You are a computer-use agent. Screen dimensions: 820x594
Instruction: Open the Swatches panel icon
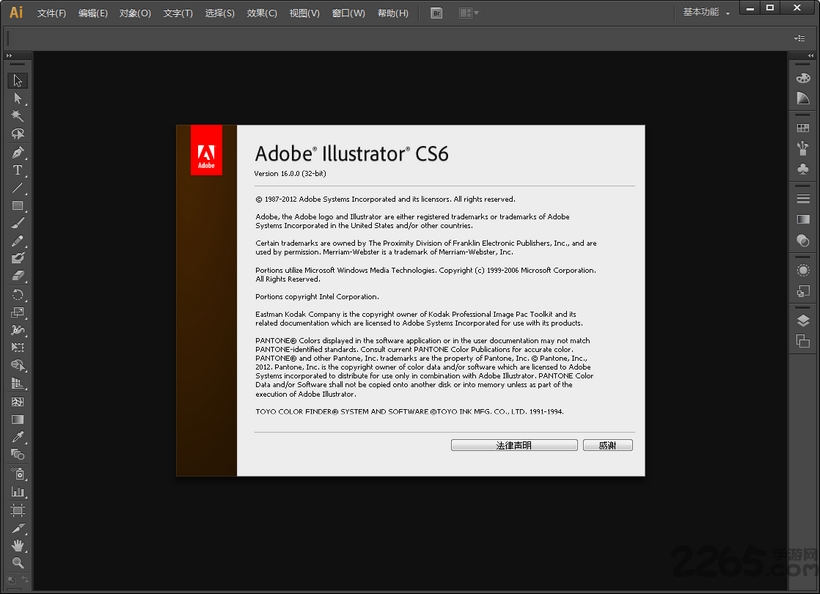point(802,128)
